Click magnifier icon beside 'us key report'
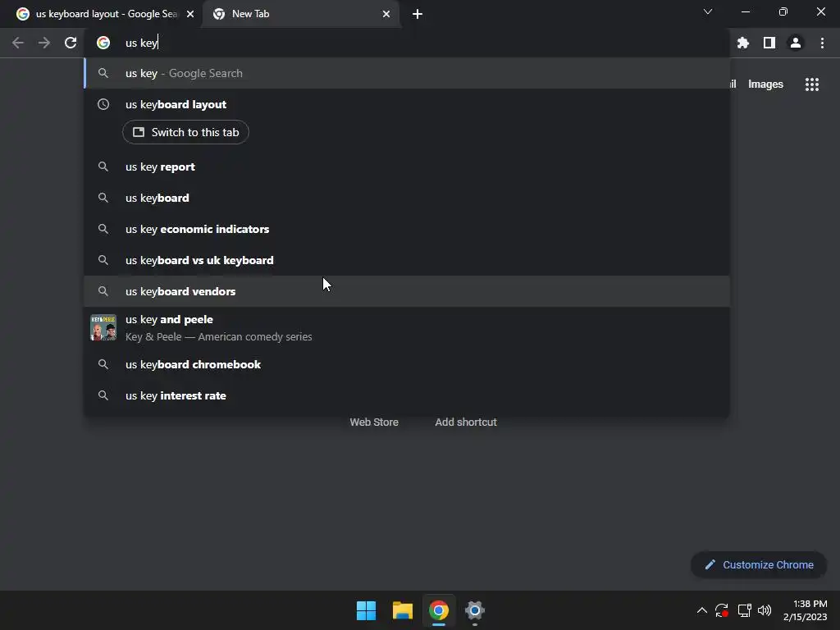 [x=103, y=167]
